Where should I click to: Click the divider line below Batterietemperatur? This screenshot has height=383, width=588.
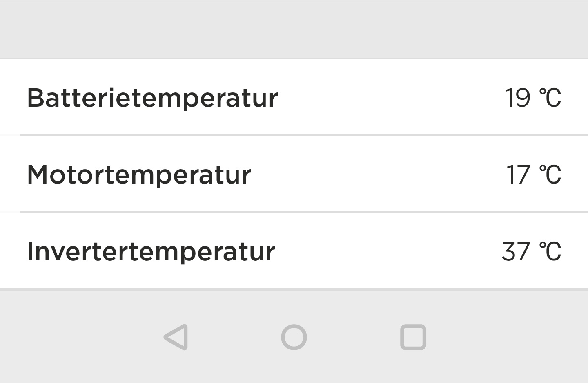(x=302, y=135)
